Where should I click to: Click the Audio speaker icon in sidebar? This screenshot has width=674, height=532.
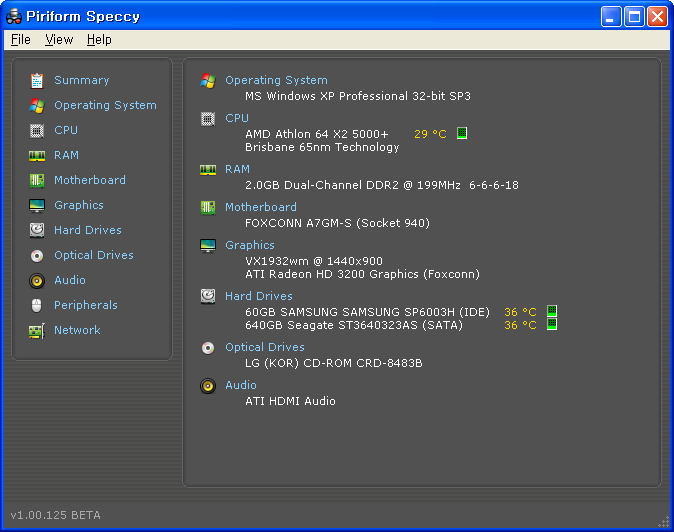click(37, 281)
